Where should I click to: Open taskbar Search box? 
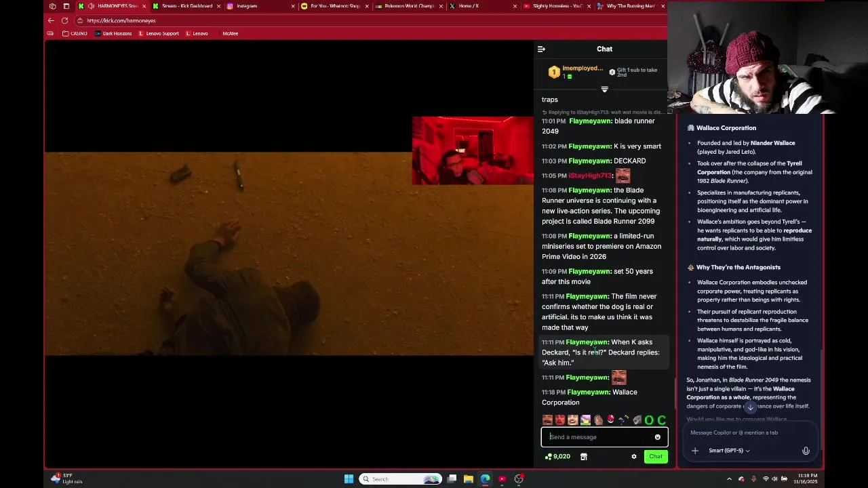click(x=401, y=479)
